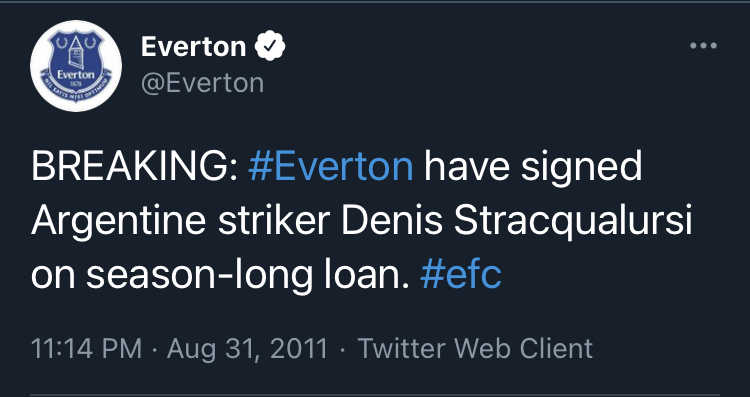Open the three-dot more options menu
The image size is (750, 397).
(x=703, y=46)
